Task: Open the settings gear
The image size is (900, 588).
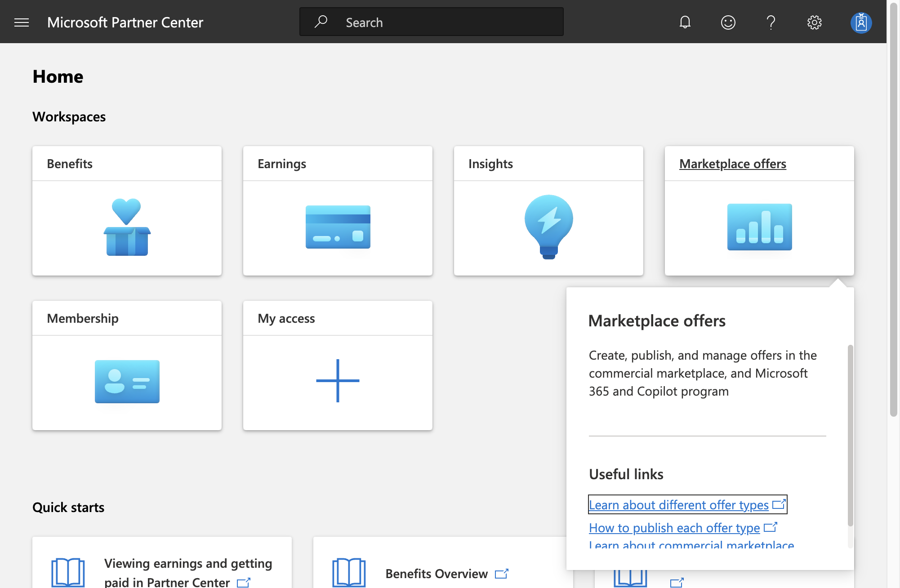Action: tap(814, 22)
